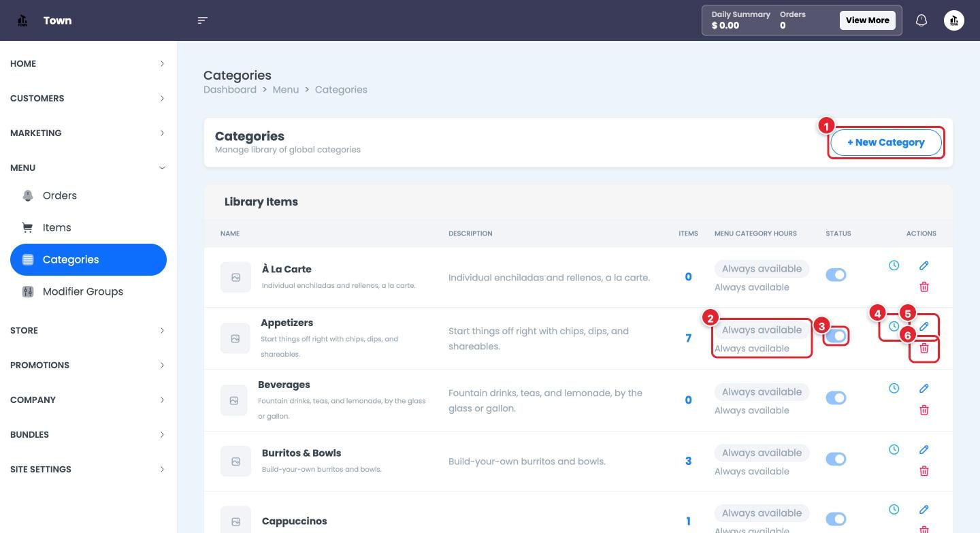This screenshot has width=980, height=533.
Task: Expand the BUNDLES sidebar section
Action: click(88, 434)
